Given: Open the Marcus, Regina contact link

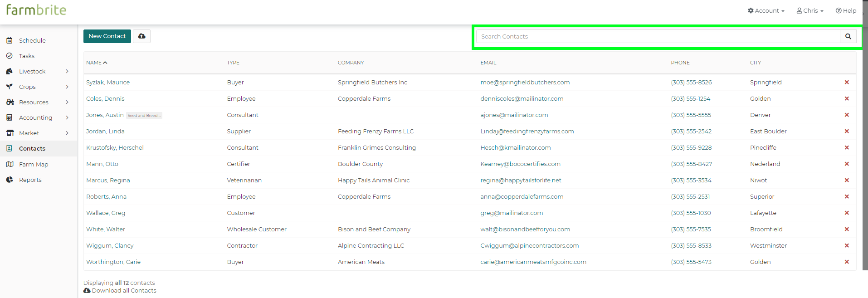Looking at the screenshot, I should click(x=108, y=180).
